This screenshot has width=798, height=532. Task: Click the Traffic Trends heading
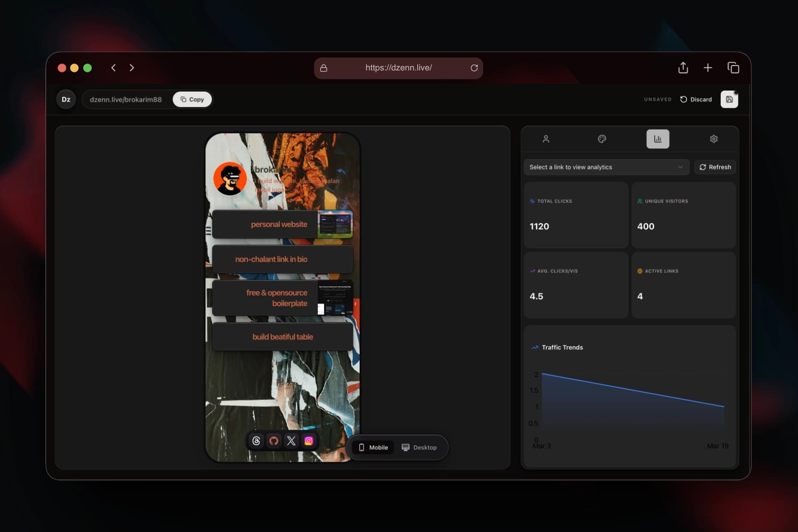pos(562,347)
